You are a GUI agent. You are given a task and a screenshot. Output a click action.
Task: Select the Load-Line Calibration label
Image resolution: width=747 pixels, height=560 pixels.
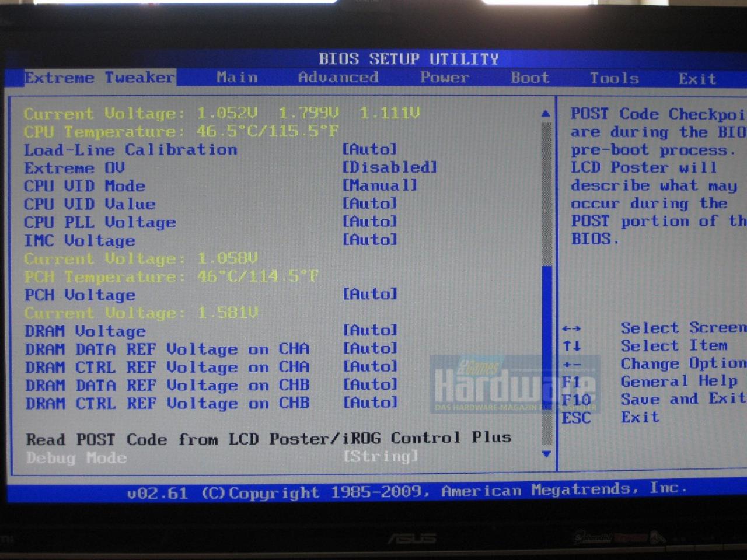coord(131,150)
